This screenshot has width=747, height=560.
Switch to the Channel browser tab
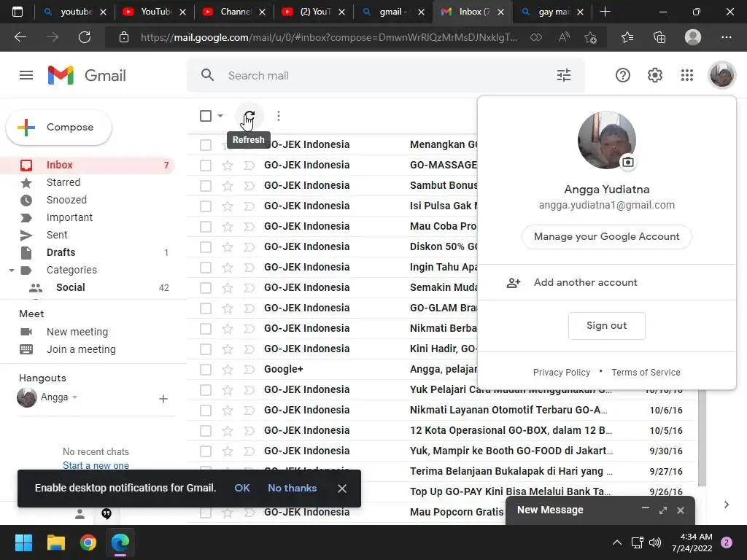point(233,12)
